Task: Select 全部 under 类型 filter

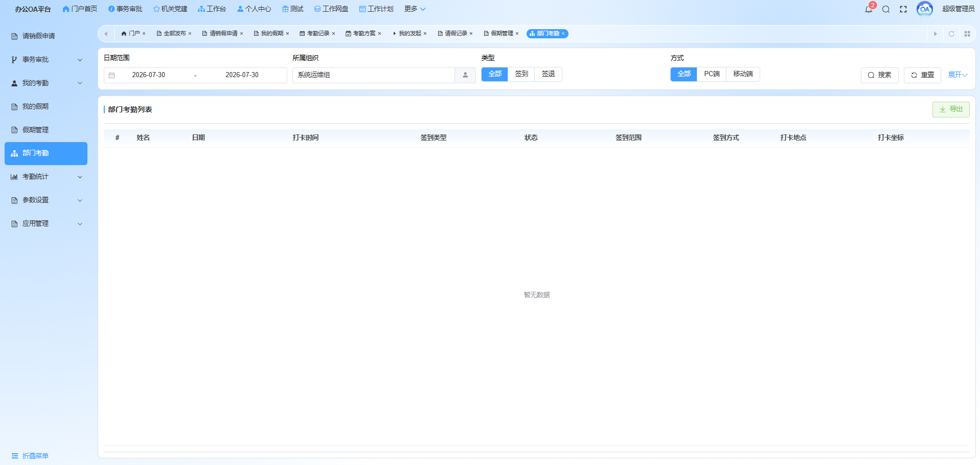Action: [x=495, y=74]
